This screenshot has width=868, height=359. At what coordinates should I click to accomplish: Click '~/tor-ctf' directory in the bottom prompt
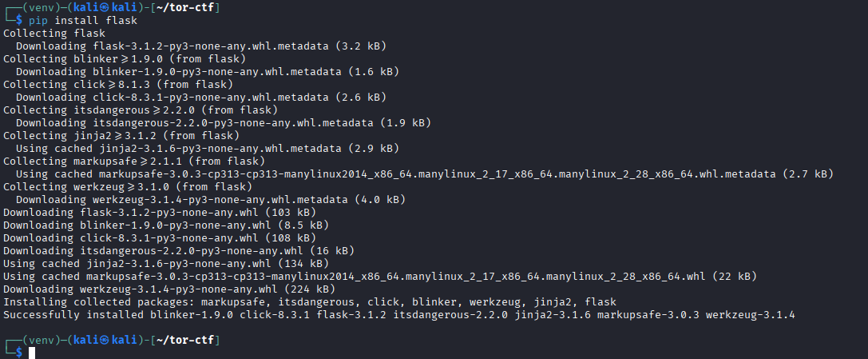pos(187,340)
